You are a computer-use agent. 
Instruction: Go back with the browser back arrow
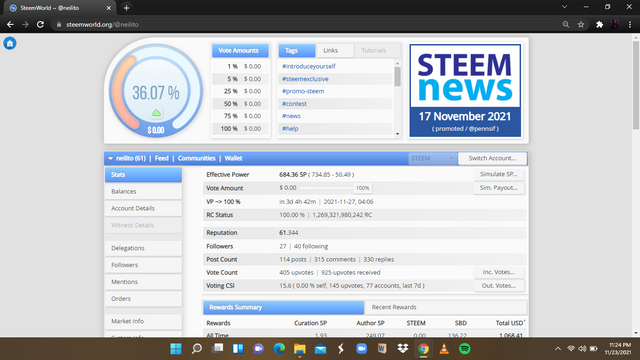[10, 24]
